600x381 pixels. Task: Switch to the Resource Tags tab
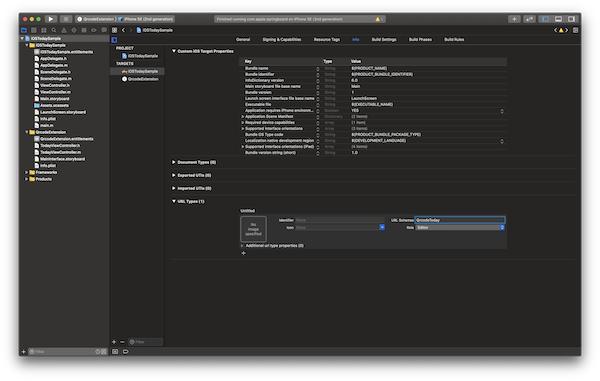click(327, 39)
